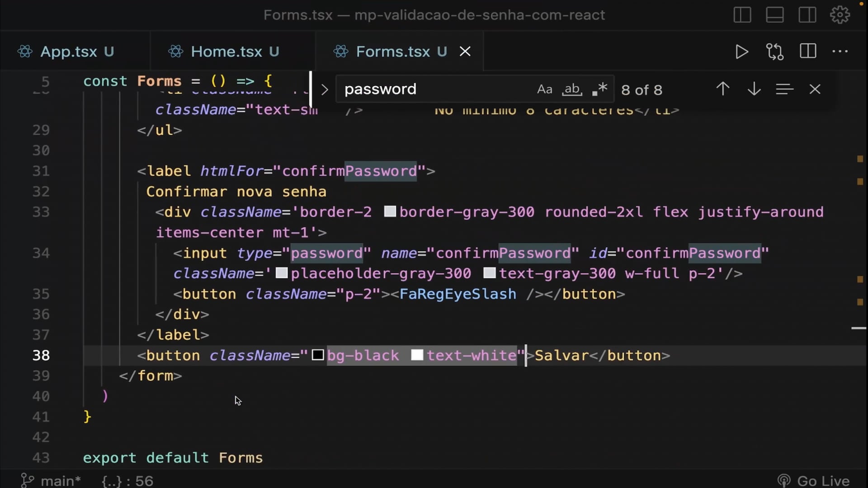This screenshot has width=868, height=488.
Task: Toggle Match Whole Word option
Action: pyautogui.click(x=572, y=89)
